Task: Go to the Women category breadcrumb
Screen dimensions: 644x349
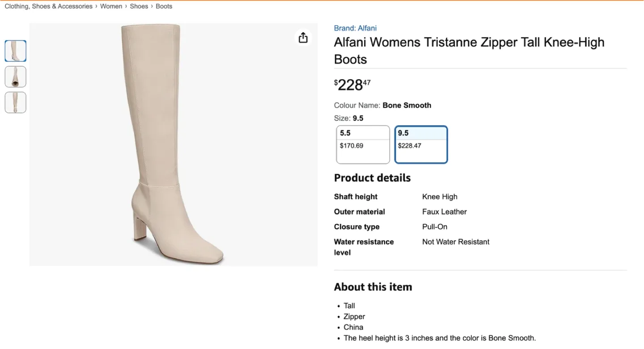Action: pos(111,6)
